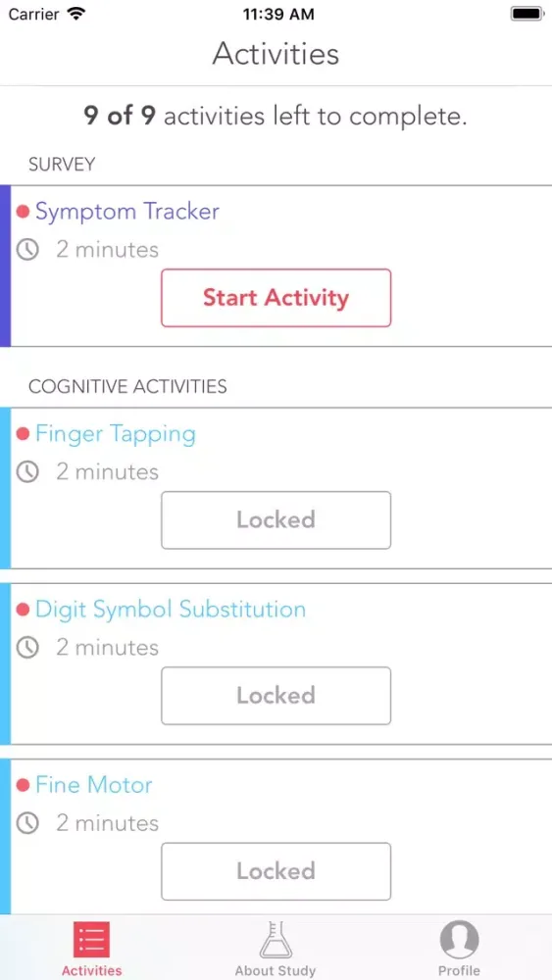552x980 pixels.
Task: Open the About Study flask icon
Action: coord(276,940)
